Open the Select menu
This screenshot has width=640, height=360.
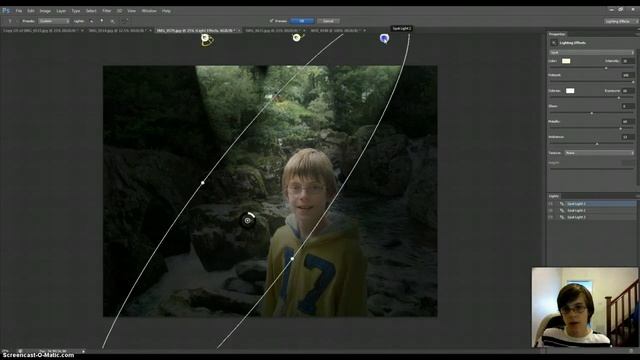(91, 11)
